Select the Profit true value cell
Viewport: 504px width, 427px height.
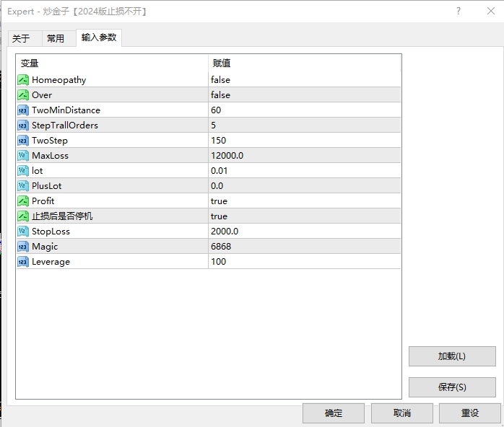pos(305,201)
